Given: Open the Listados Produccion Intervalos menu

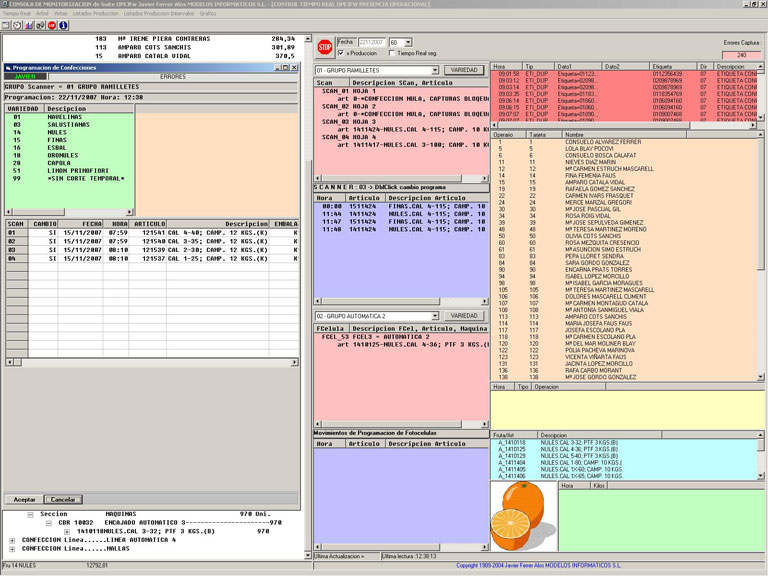Looking at the screenshot, I should coord(159,14).
